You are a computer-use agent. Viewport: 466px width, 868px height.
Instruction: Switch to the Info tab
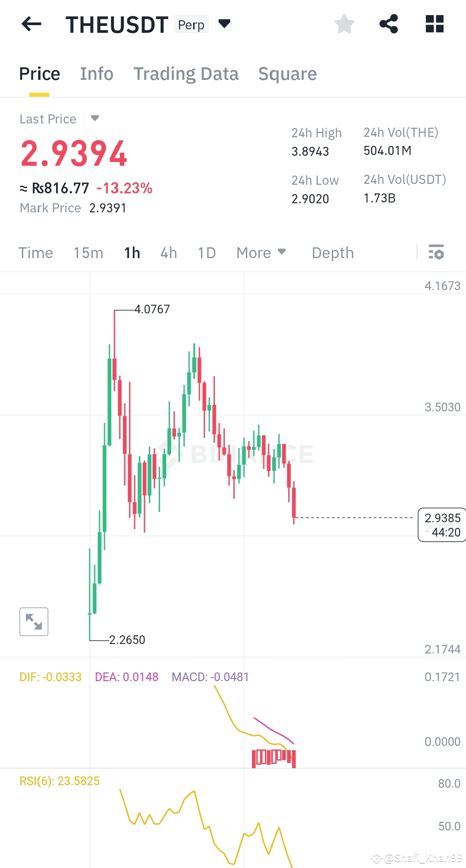[96, 73]
